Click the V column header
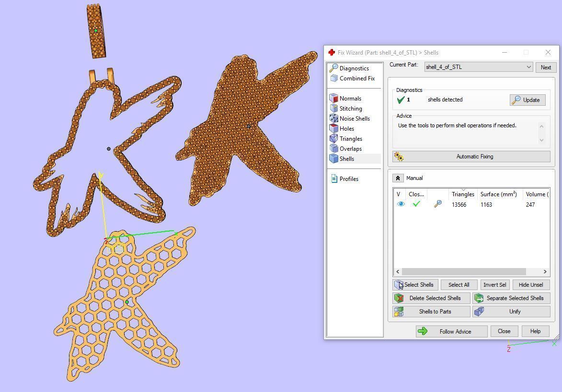The image size is (562, 392). coord(399,194)
